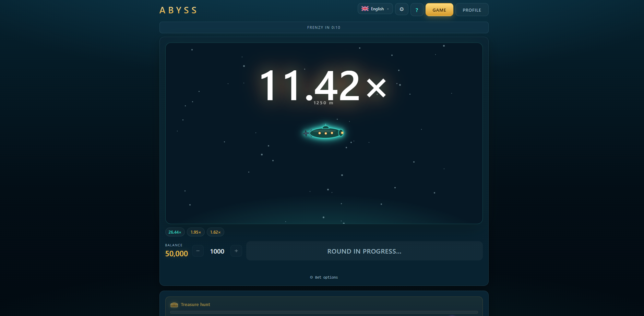Switch to the PROFILE tab
644x316 pixels.
click(x=472, y=10)
